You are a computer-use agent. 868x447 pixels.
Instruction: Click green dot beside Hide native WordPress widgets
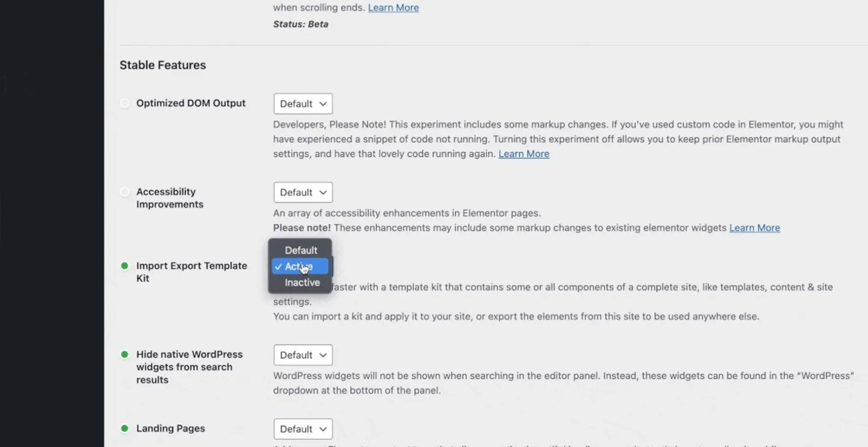coord(125,355)
